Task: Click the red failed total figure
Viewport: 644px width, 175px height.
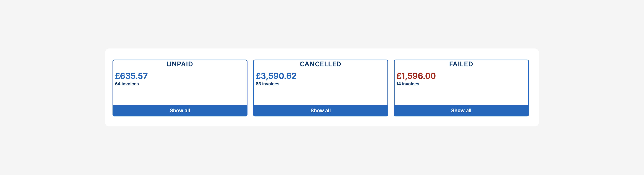Action: tap(416, 76)
